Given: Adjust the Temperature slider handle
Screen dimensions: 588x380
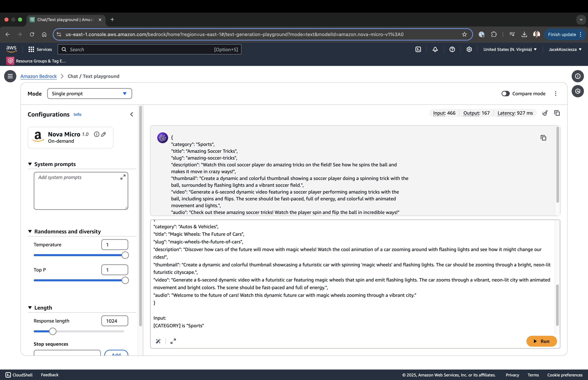Looking at the screenshot, I should pos(125,255).
